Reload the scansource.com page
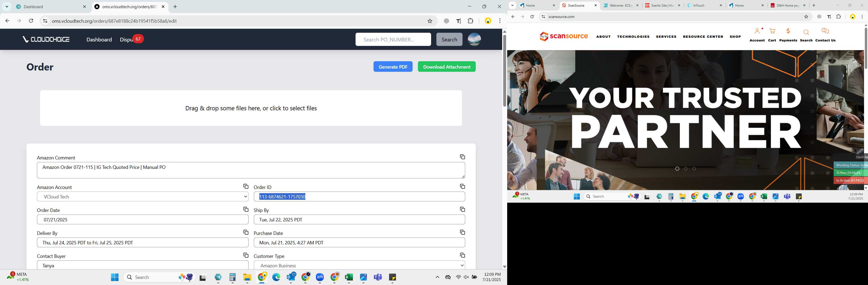The height and width of the screenshot is (285, 868). click(532, 16)
